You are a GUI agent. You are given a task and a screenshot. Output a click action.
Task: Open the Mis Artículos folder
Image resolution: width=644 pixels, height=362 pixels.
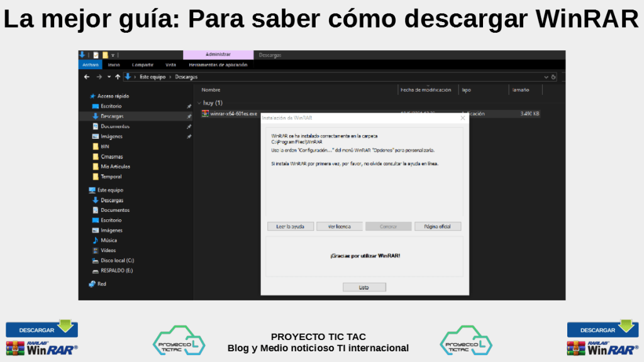pyautogui.click(x=115, y=167)
